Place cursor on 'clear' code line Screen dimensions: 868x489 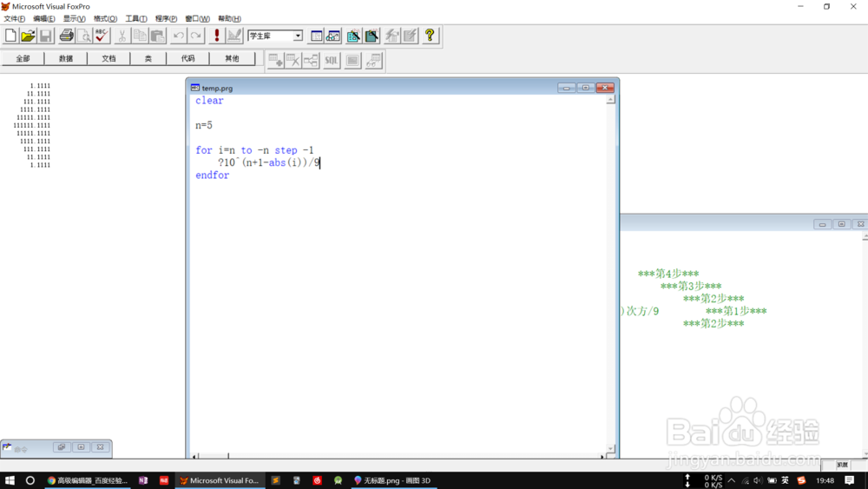click(209, 101)
